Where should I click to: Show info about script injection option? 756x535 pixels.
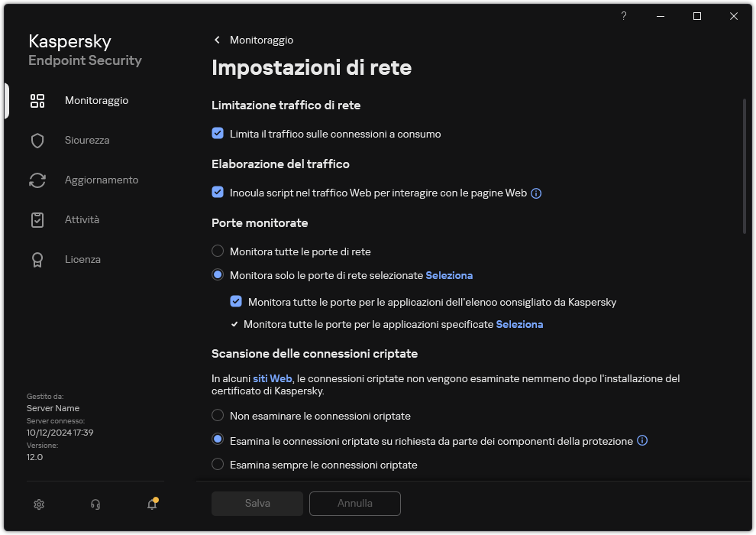pos(536,193)
